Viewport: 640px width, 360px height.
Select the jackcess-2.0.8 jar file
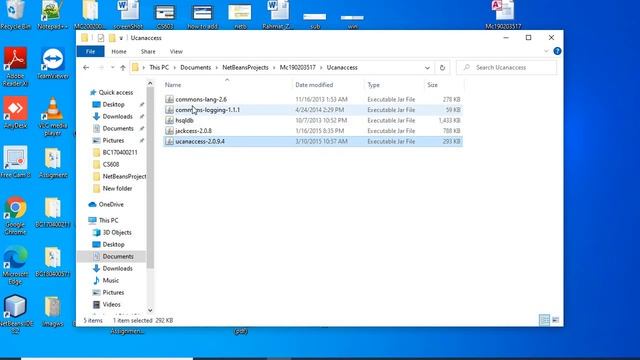pyautogui.click(x=313, y=131)
